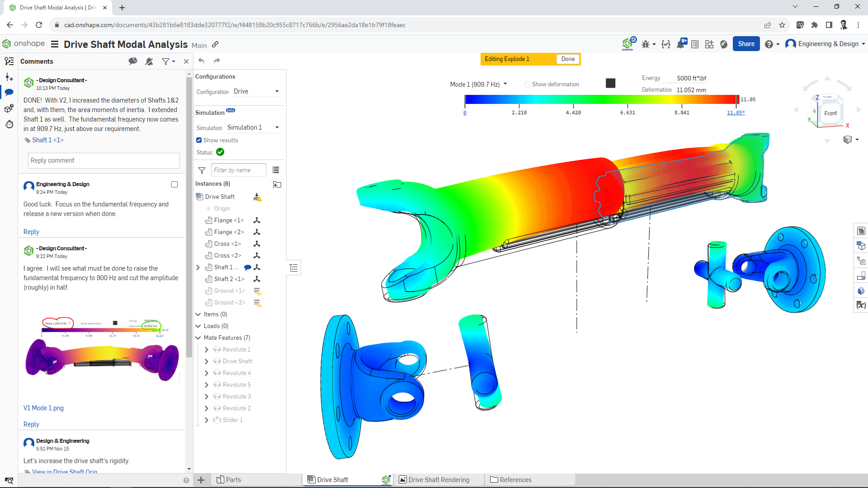The width and height of the screenshot is (868, 488).
Task: Click the list view toggle icon in instances panel
Action: [x=276, y=170]
